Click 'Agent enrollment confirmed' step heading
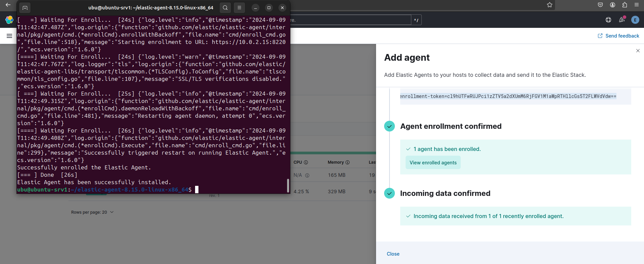Image resolution: width=644 pixels, height=264 pixels. (x=451, y=126)
